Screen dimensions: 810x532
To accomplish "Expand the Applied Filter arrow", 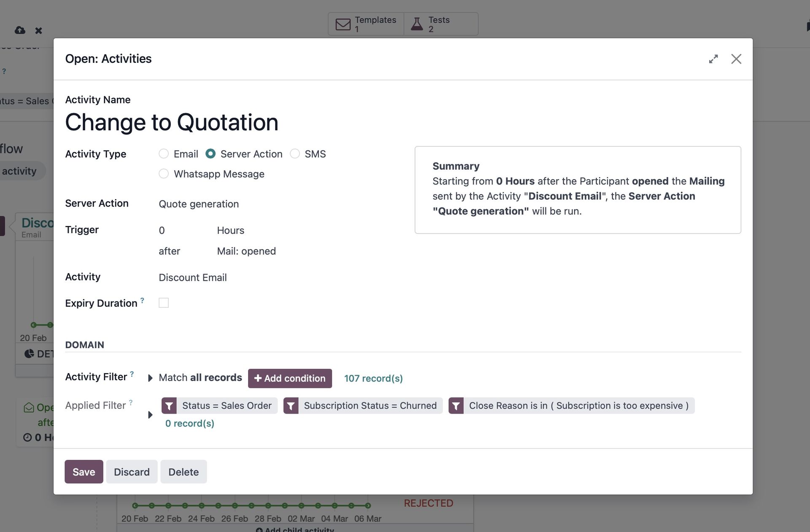I will pos(150,415).
